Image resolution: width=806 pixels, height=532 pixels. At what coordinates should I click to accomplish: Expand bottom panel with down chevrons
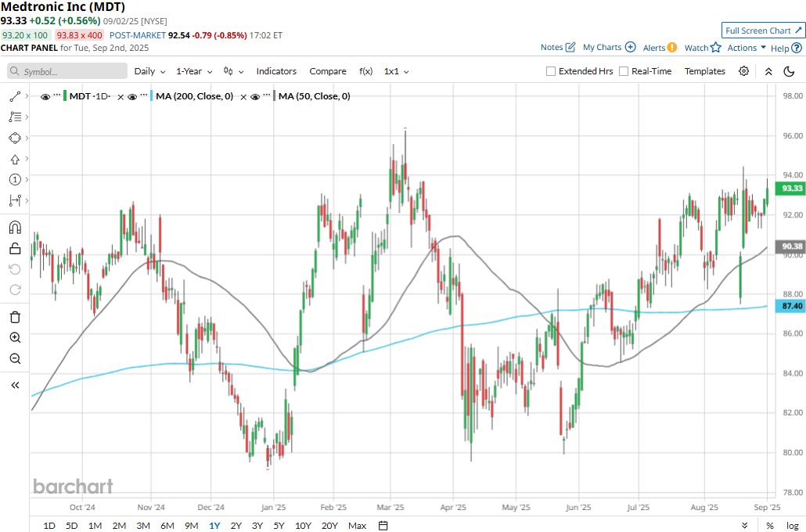(745, 525)
